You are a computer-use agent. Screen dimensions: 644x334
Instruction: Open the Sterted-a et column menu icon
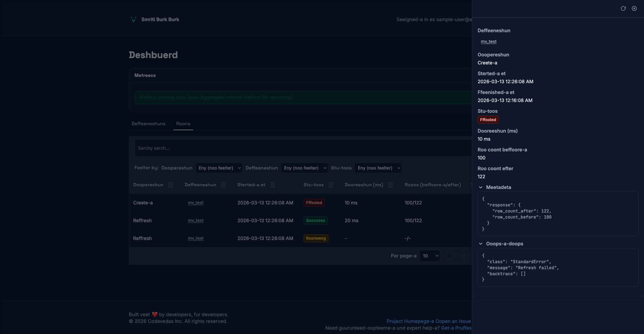[273, 185]
